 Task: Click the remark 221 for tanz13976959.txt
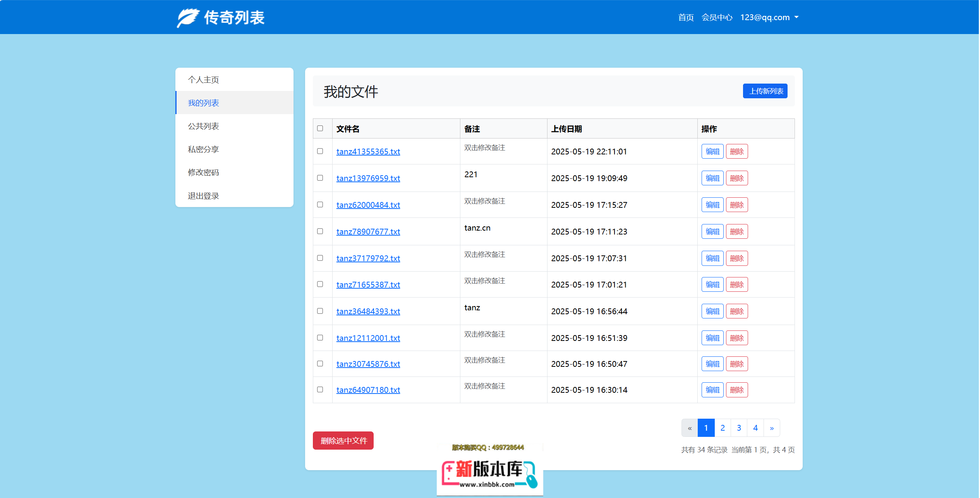point(471,175)
